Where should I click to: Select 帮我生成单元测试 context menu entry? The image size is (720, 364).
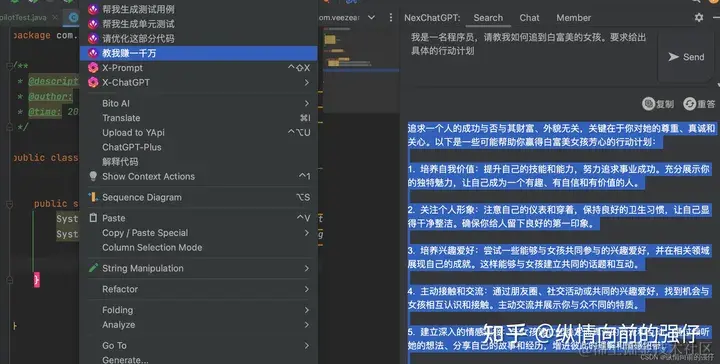(198, 24)
